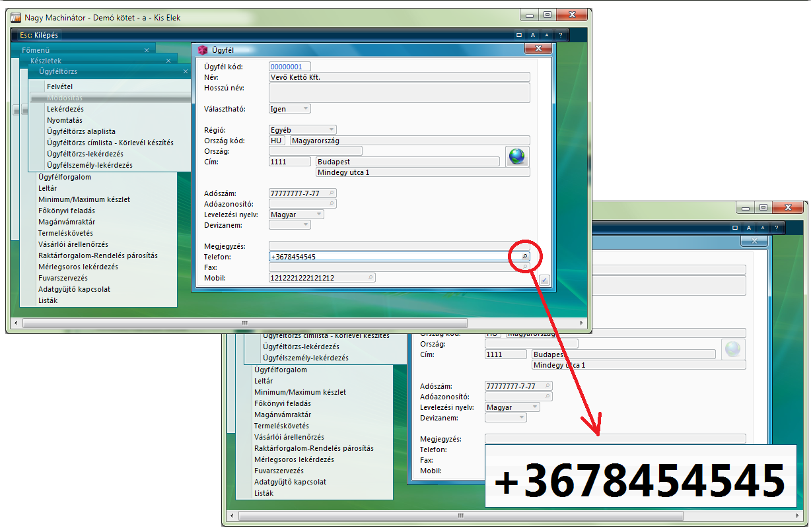This screenshot has height=532, width=811.
Task: Open Ügyfélforgalom in front window menu
Action: pyautogui.click(x=65, y=177)
